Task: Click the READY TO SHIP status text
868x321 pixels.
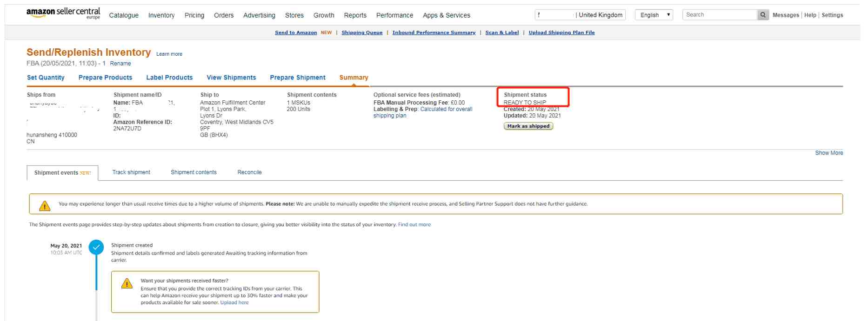Action: (525, 103)
